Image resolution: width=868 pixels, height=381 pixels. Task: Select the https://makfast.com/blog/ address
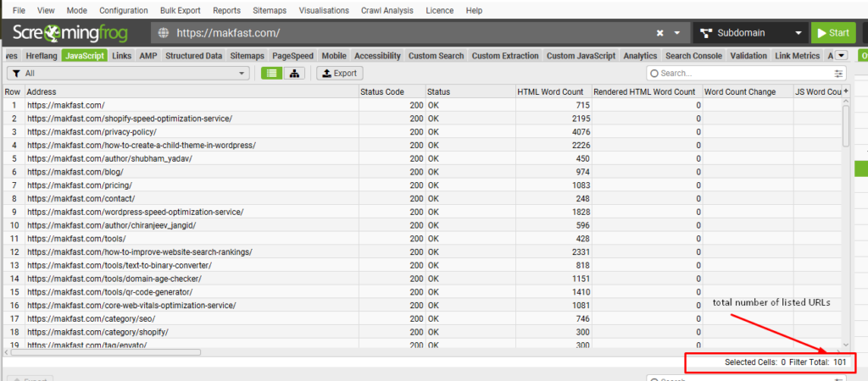pyautogui.click(x=75, y=172)
